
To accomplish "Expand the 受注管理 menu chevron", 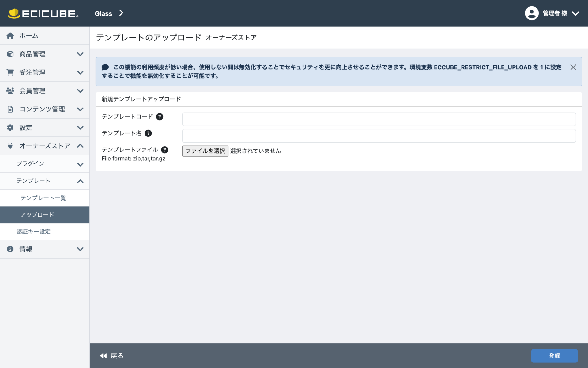I will tap(80, 72).
